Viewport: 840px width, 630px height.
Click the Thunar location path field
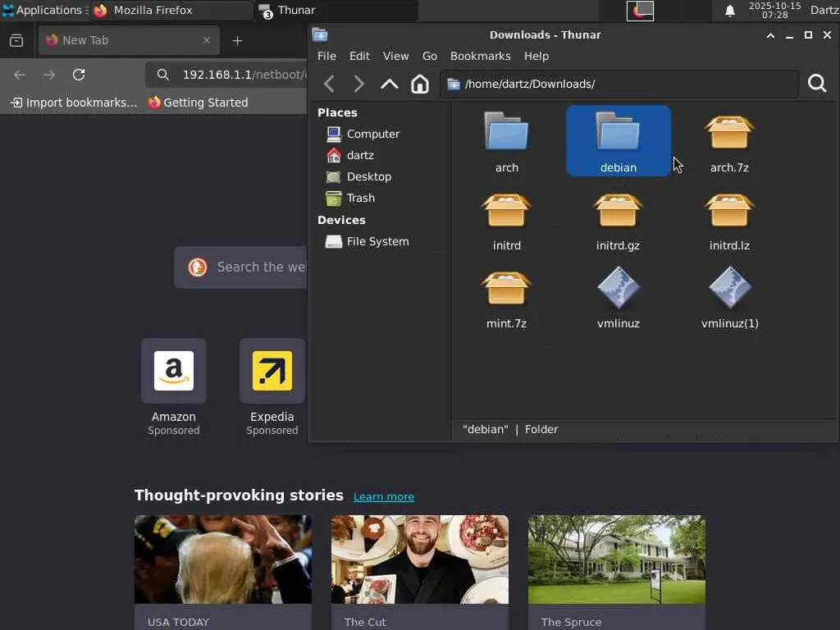coord(623,84)
